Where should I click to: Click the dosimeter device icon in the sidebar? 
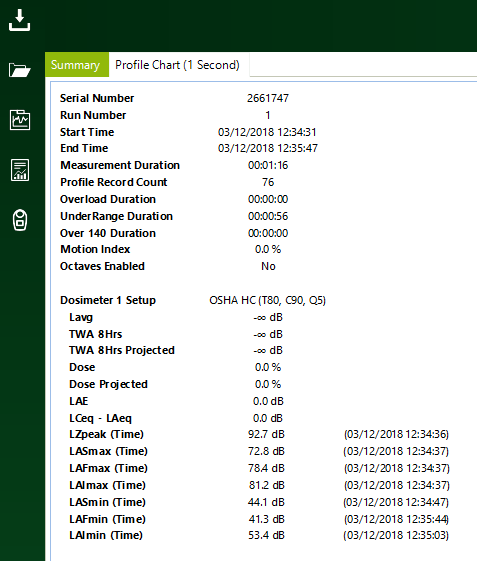tap(20, 220)
